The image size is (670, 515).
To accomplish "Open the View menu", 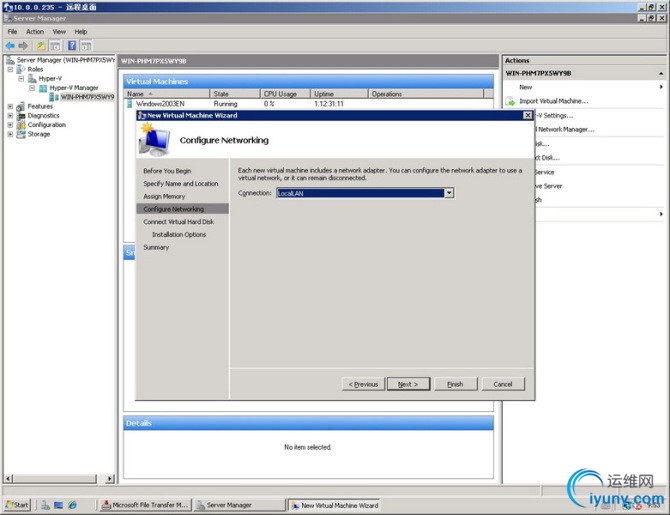I will (59, 32).
